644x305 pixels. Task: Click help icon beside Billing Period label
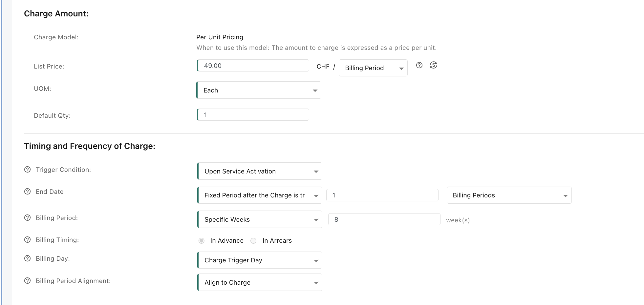(x=28, y=218)
